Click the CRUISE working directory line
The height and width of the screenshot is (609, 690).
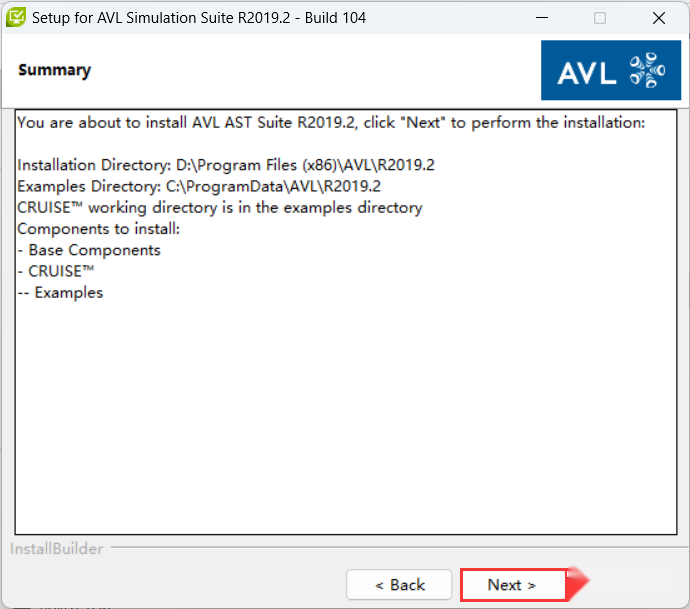coord(220,207)
